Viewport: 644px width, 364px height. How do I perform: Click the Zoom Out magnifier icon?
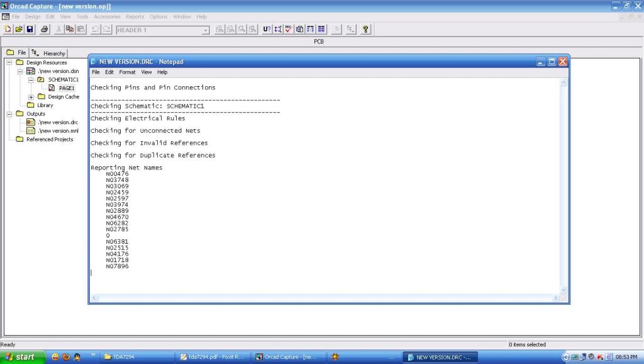point(231,29)
